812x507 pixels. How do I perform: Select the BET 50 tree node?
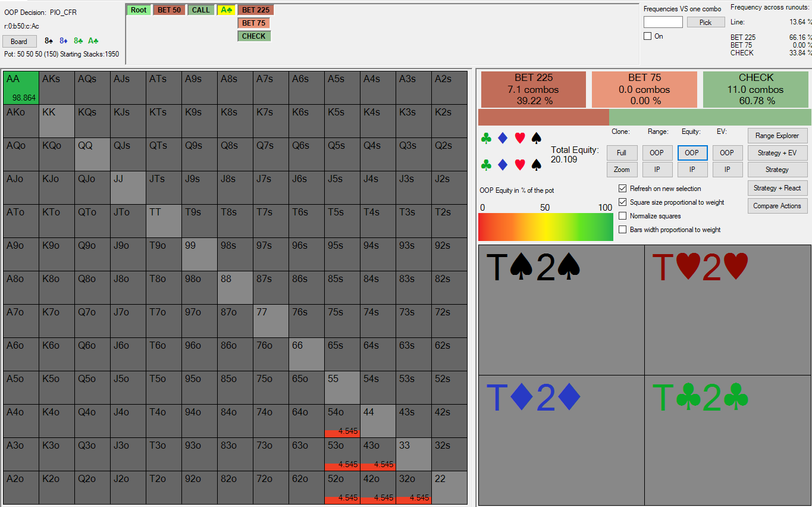[x=169, y=10]
